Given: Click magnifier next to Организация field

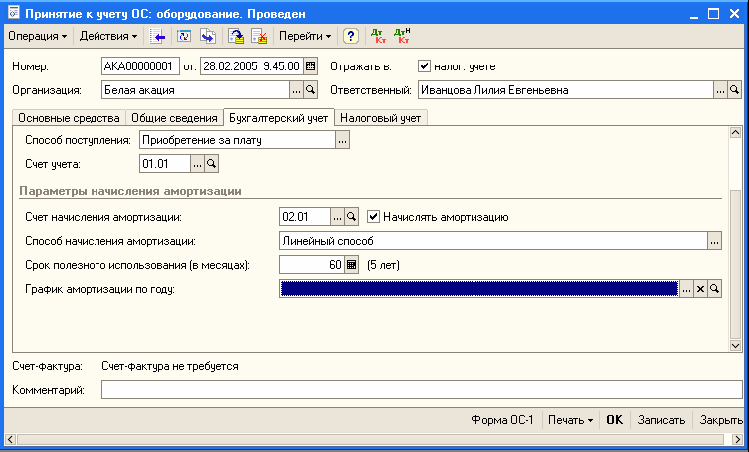Looking at the screenshot, I should click(x=310, y=90).
